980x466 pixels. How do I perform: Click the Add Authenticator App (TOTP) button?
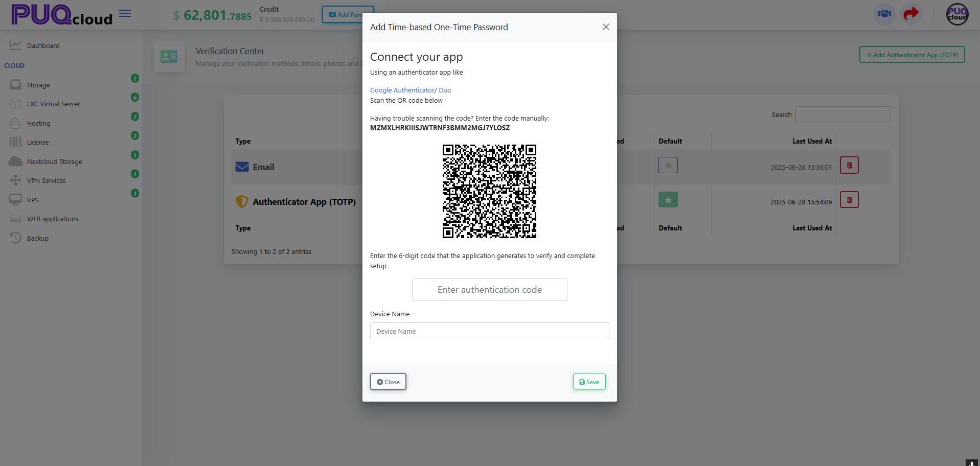coord(912,55)
